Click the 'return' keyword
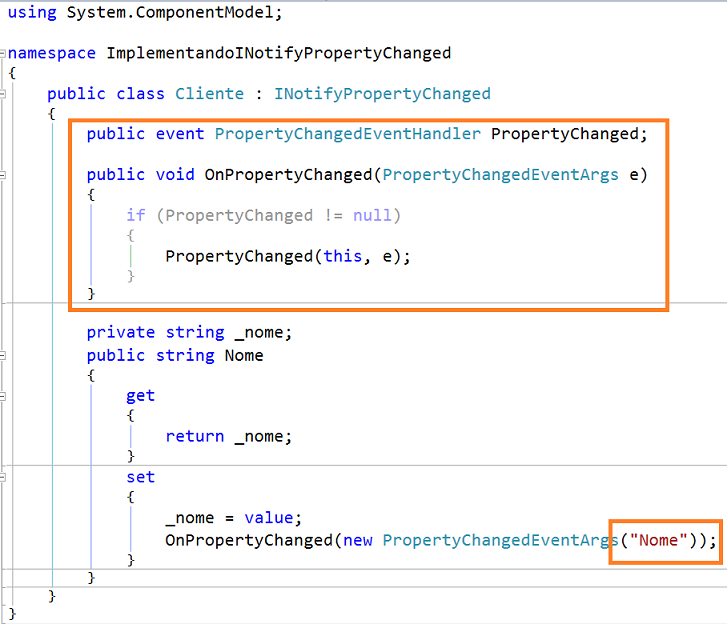The width and height of the screenshot is (727, 624). (195, 437)
